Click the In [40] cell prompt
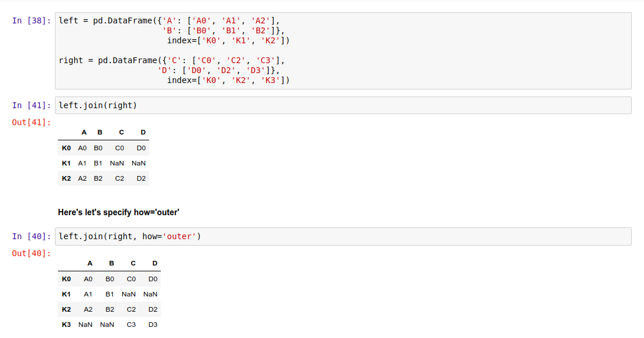This screenshot has width=644, height=338. coord(32,237)
